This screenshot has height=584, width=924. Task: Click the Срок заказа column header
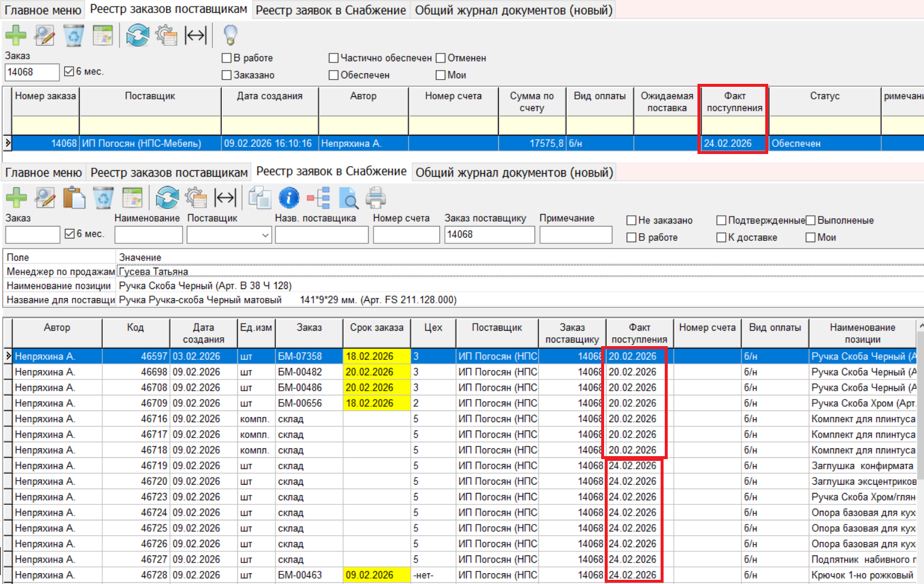pyautogui.click(x=376, y=333)
